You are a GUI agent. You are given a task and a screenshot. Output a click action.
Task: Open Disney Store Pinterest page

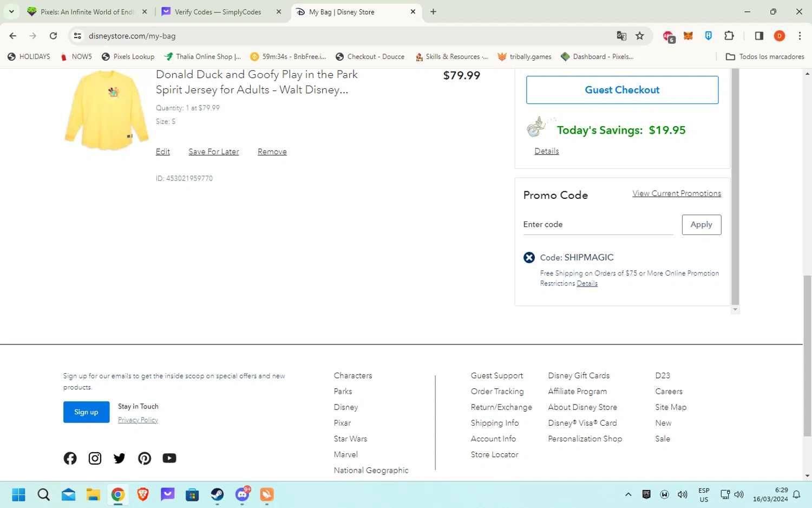(x=145, y=458)
